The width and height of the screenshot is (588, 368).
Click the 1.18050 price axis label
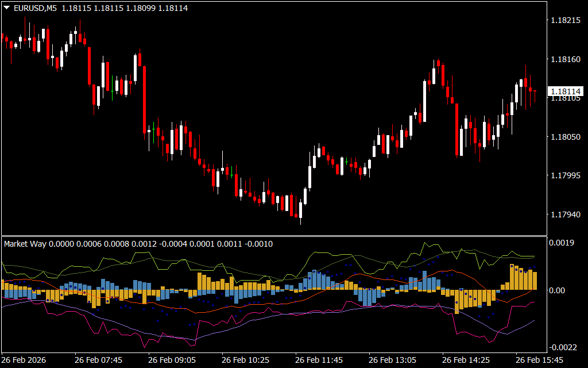pos(565,137)
